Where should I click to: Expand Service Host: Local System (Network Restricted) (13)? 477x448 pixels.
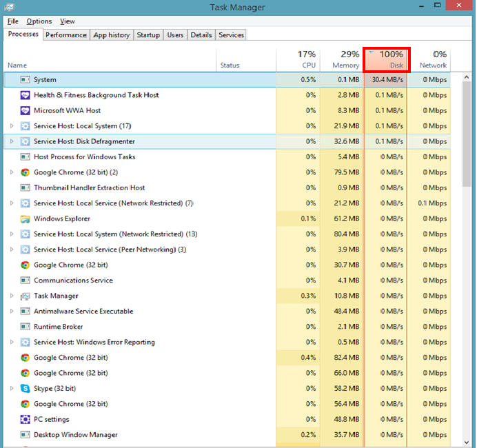(12, 234)
